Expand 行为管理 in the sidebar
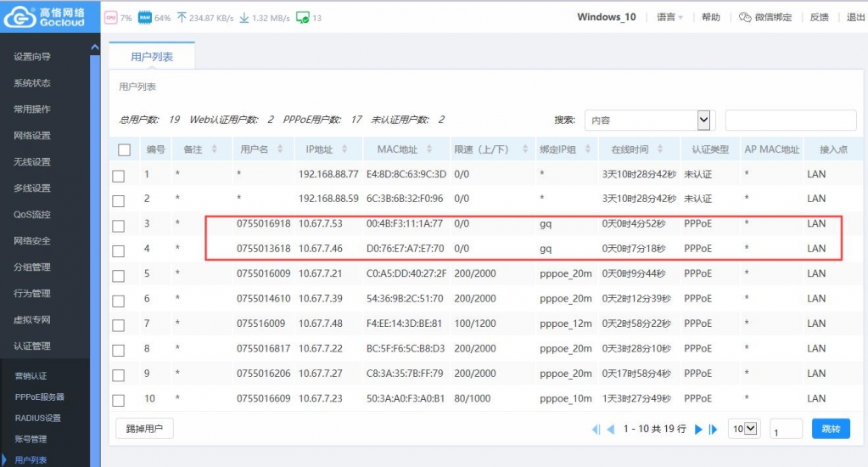The width and height of the screenshot is (868, 467). (32, 294)
